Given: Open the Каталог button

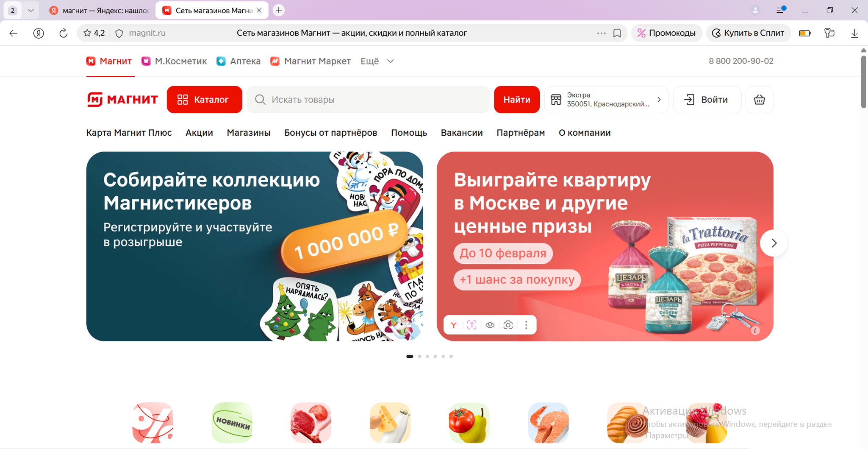Looking at the screenshot, I should click(x=204, y=100).
